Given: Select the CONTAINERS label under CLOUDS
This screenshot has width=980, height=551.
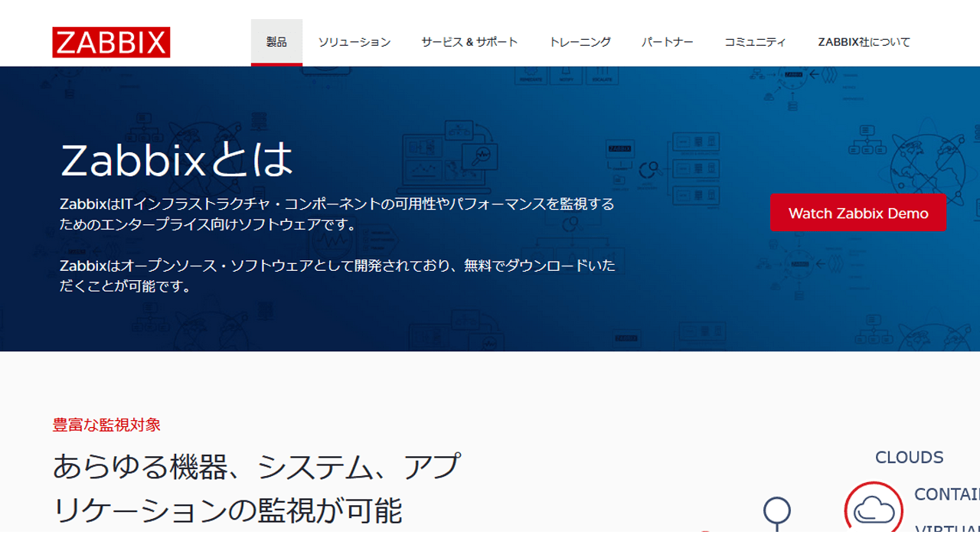Looking at the screenshot, I should pyautogui.click(x=946, y=494).
